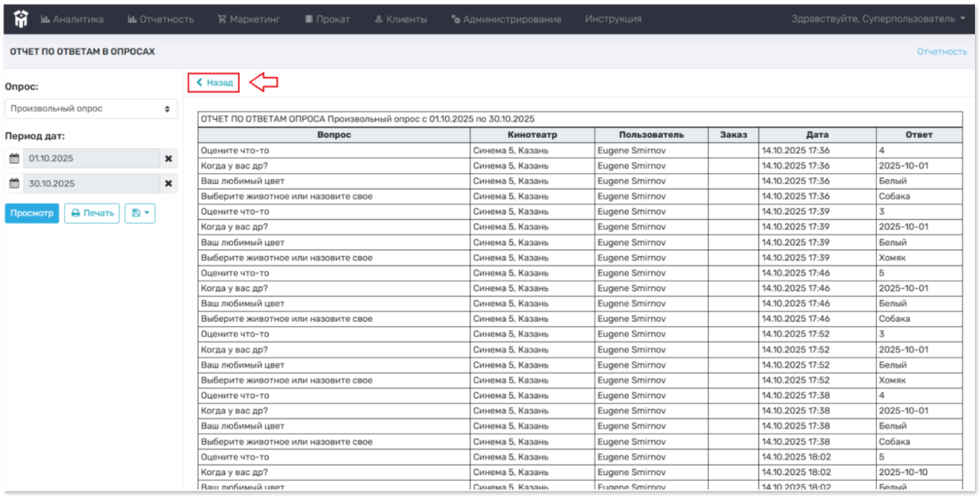Image resolution: width=980 pixels, height=497 pixels.
Task: Open the Аналитика menu
Action: (73, 19)
